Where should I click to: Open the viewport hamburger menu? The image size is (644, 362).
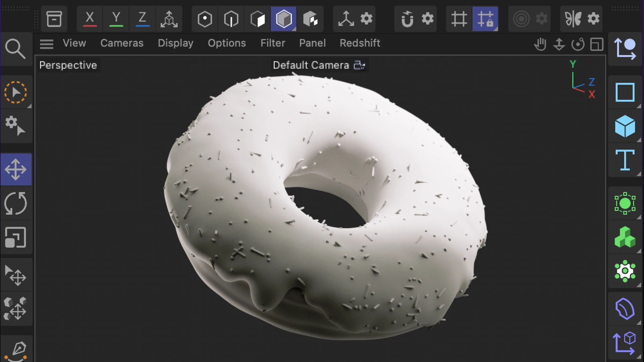(x=47, y=44)
